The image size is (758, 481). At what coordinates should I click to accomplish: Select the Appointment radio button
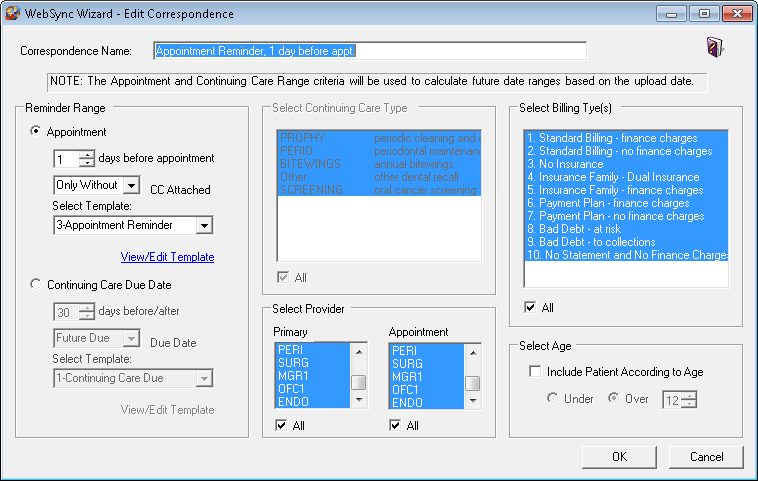tap(37, 131)
